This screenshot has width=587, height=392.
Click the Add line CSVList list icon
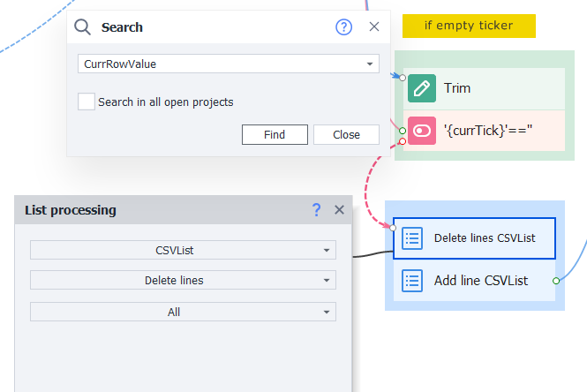click(412, 281)
